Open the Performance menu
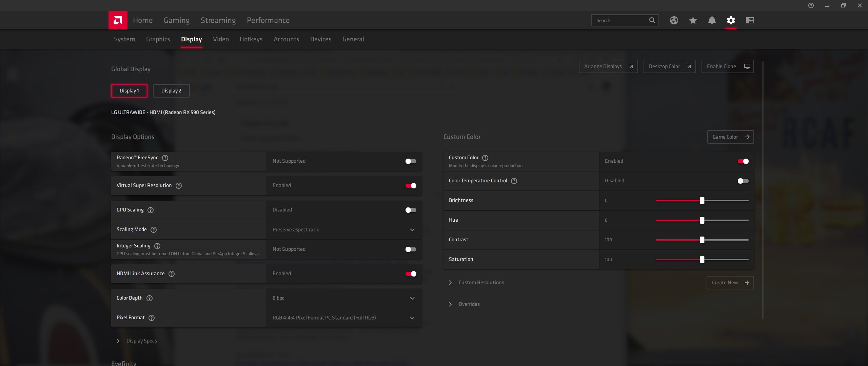This screenshot has width=868, height=366. coord(268,20)
